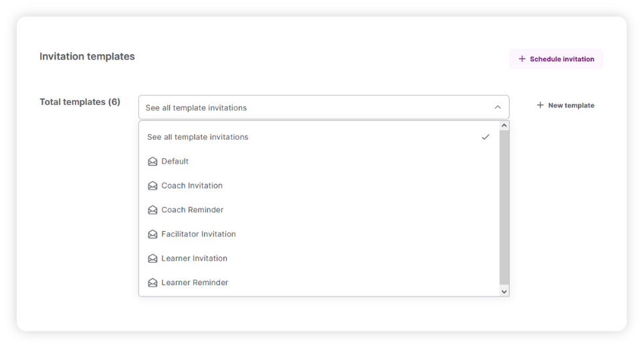This screenshot has width=644, height=348.
Task: Select the Learner Reminder template
Action: (x=195, y=283)
